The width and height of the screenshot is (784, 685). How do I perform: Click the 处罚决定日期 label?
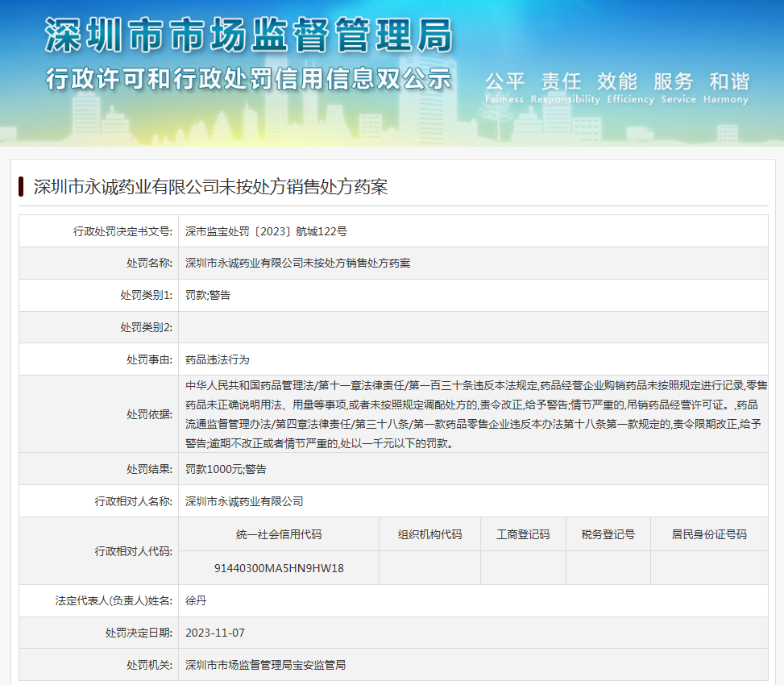coord(139,633)
